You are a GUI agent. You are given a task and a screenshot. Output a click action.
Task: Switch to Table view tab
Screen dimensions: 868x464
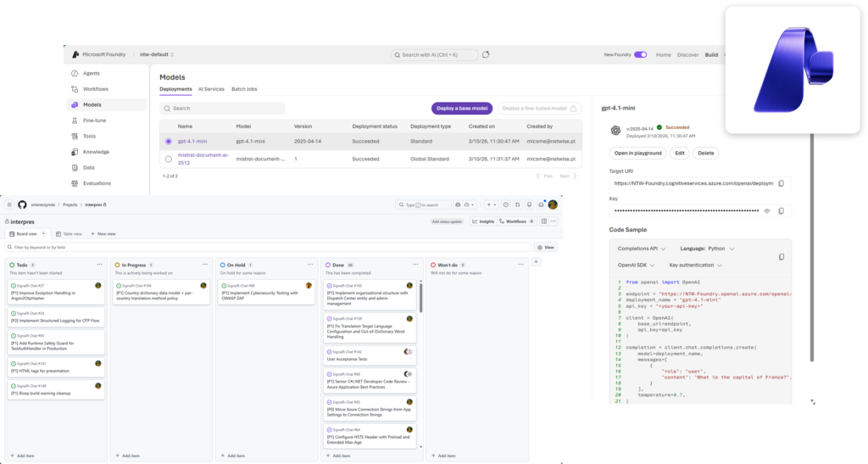coord(69,233)
